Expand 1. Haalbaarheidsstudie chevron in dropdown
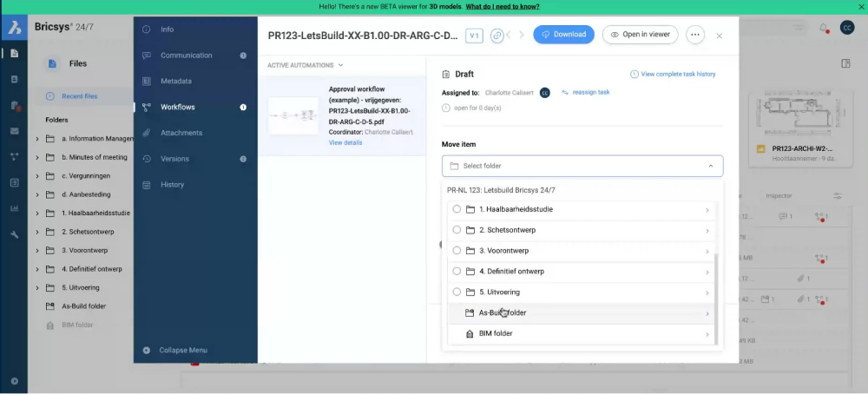The image size is (868, 394). point(707,210)
